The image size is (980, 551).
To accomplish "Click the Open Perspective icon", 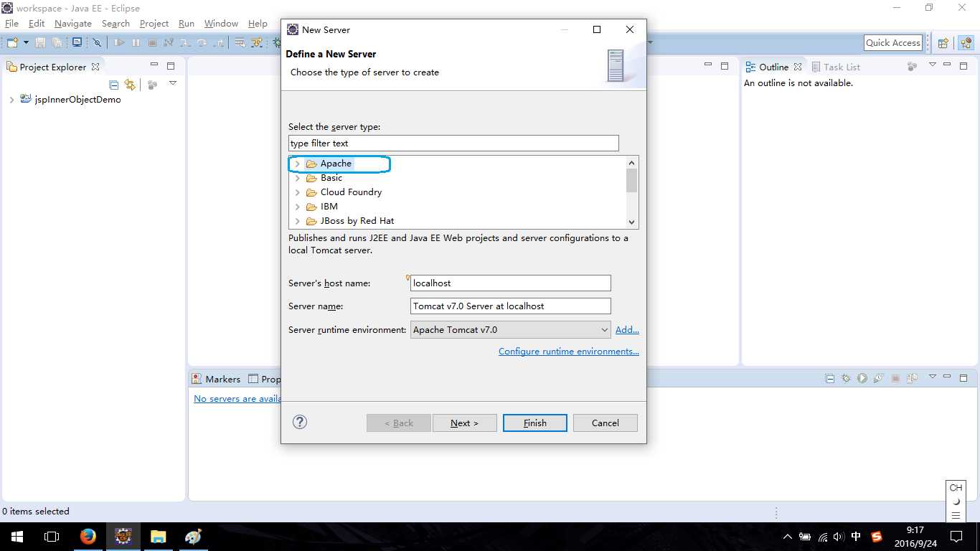I will pyautogui.click(x=943, y=43).
